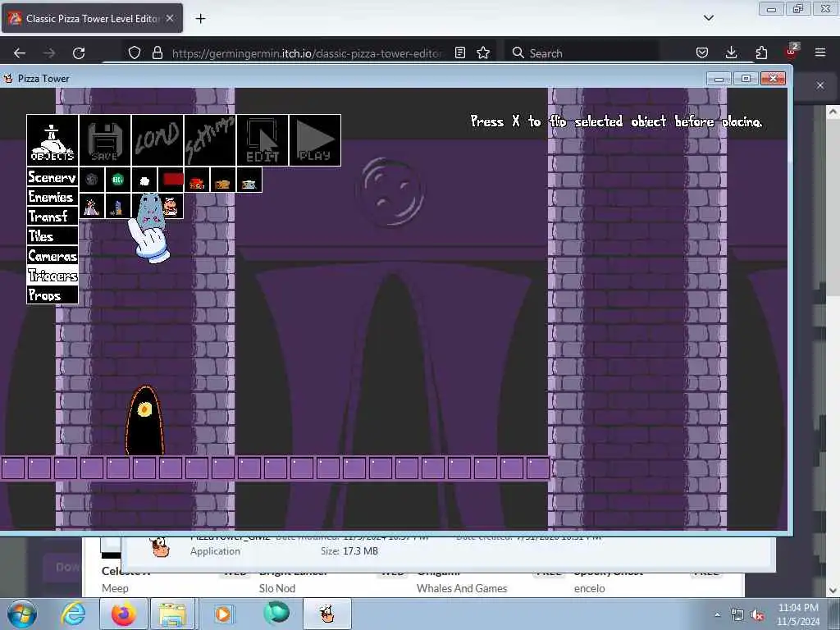Select the Classic Pizza Tower Level Editor tab
The image size is (840, 630).
coord(92,19)
